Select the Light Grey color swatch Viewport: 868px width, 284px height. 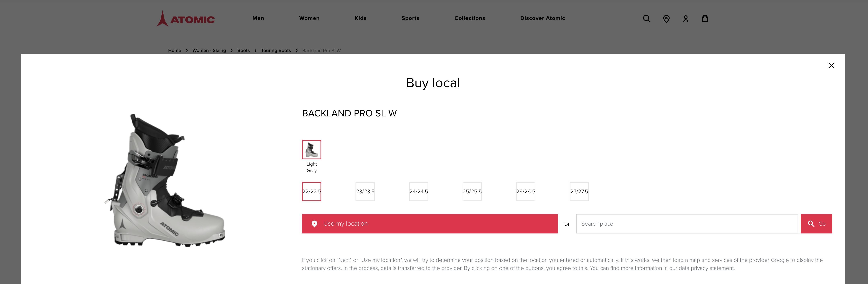click(311, 150)
